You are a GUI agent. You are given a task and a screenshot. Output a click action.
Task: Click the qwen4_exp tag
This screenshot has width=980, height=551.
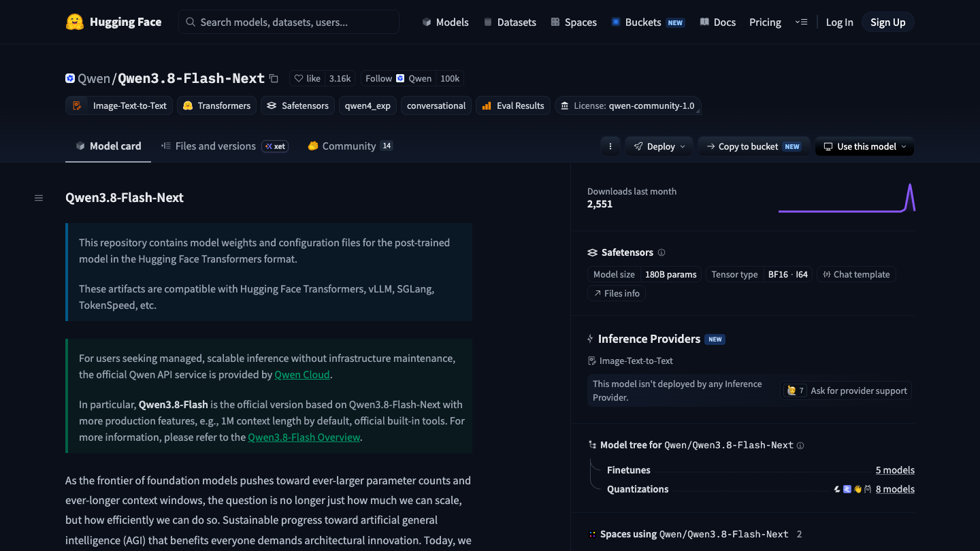pyautogui.click(x=367, y=105)
